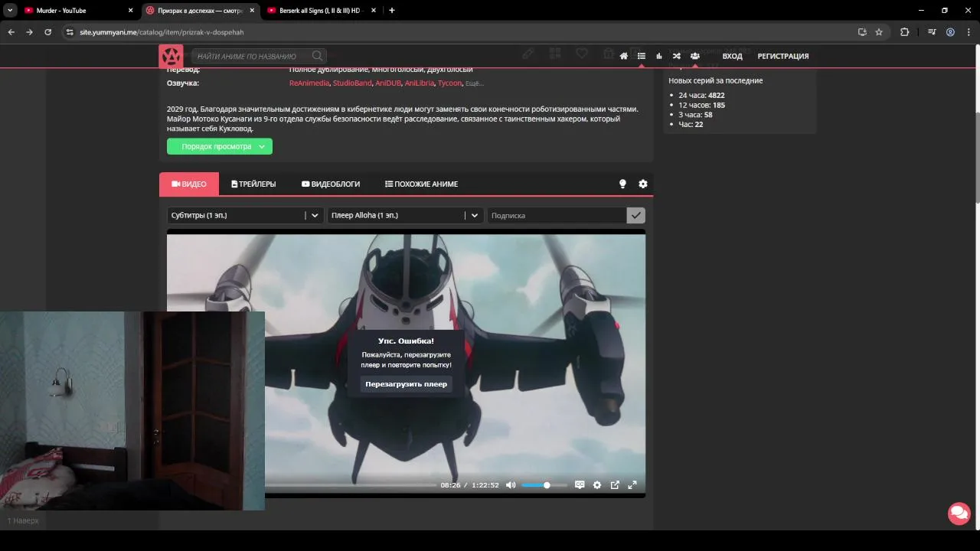This screenshot has height=551, width=980.
Task: View site information icon in address bar
Action: (70, 32)
